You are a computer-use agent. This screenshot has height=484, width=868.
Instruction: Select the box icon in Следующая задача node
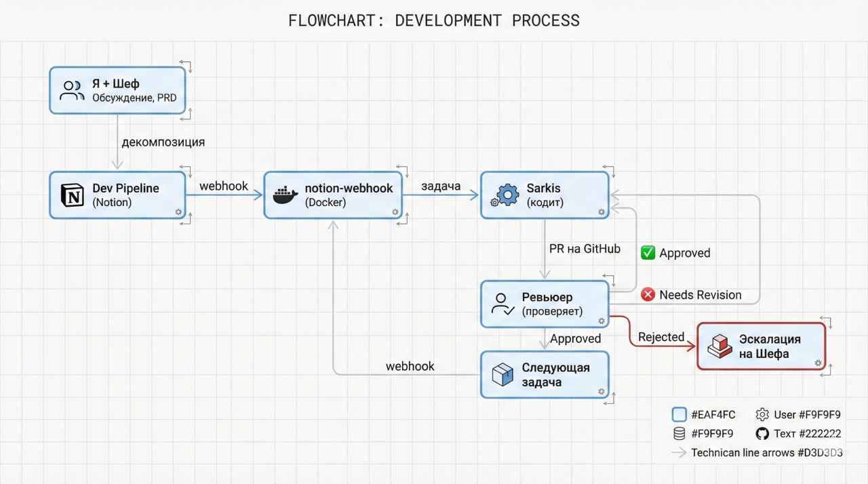point(502,374)
